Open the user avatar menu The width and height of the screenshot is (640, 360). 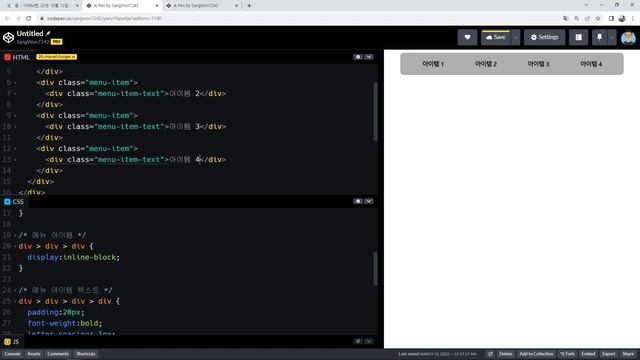628,38
